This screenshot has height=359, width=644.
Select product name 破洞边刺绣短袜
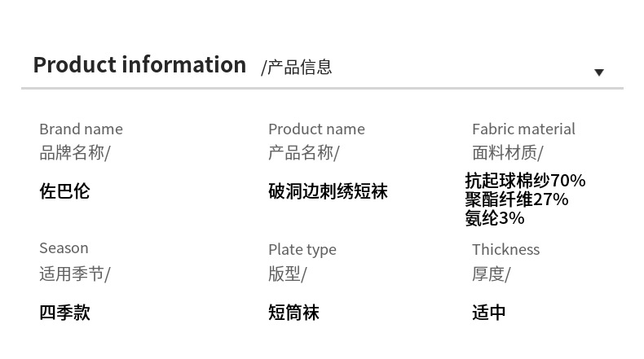click(x=328, y=191)
